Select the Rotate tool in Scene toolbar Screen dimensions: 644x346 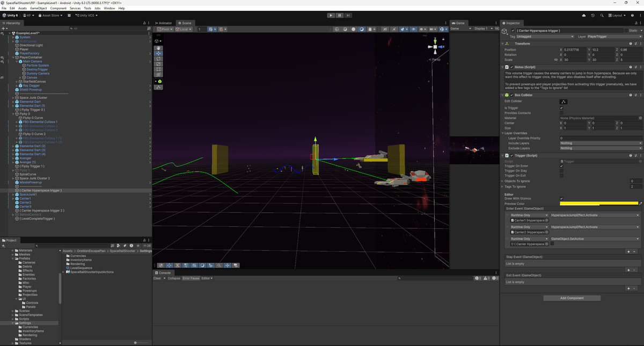point(158,59)
